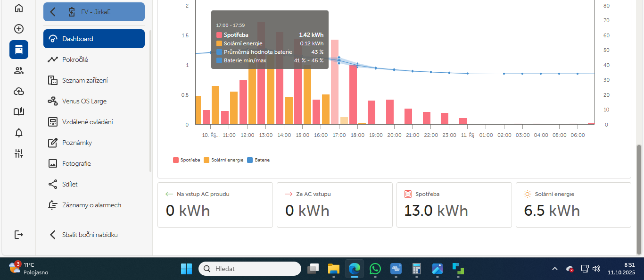Toggle Solární energie series in legend
This screenshot has height=280, width=644.
pyautogui.click(x=223, y=160)
